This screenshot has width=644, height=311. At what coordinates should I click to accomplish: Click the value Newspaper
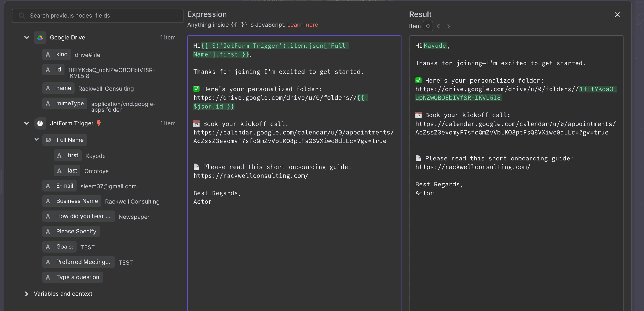point(134,217)
